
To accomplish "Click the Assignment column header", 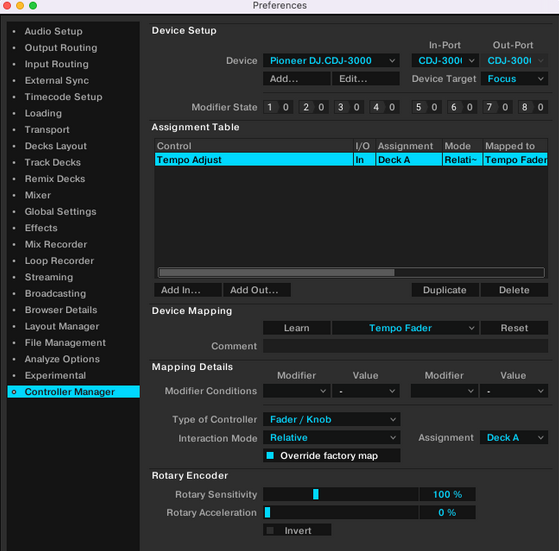I will click(409, 146).
